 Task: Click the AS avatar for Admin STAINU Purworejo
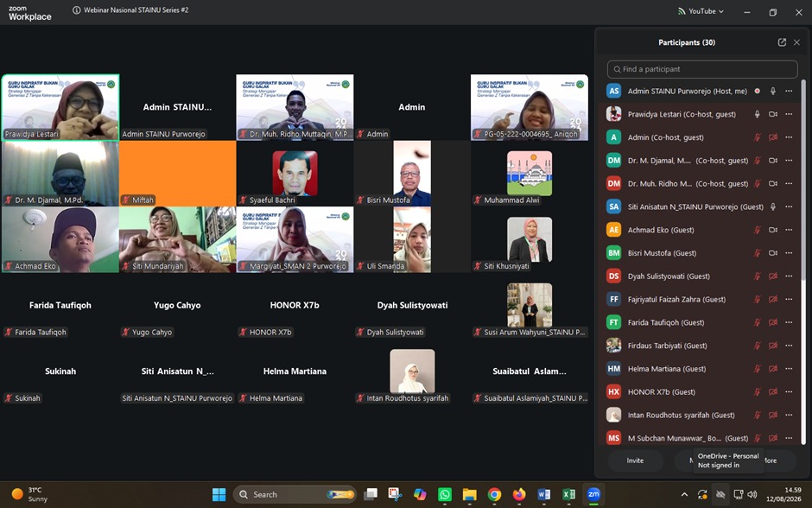pos(613,91)
